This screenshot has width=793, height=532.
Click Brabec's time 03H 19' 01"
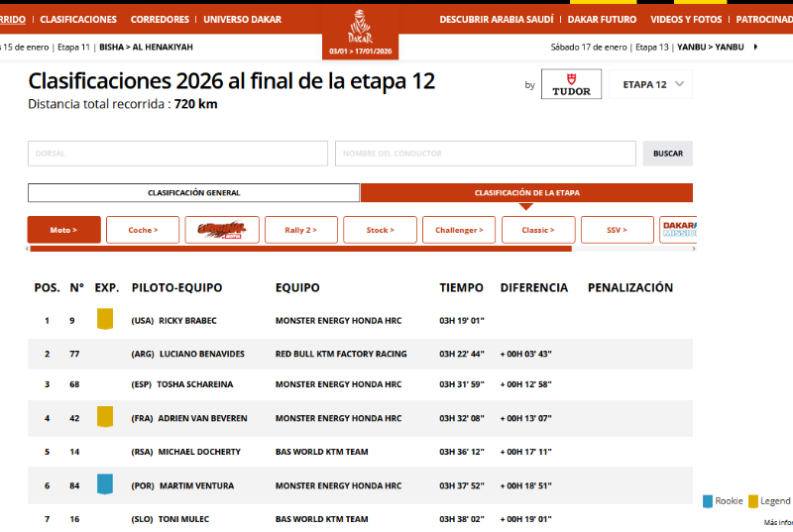click(462, 321)
